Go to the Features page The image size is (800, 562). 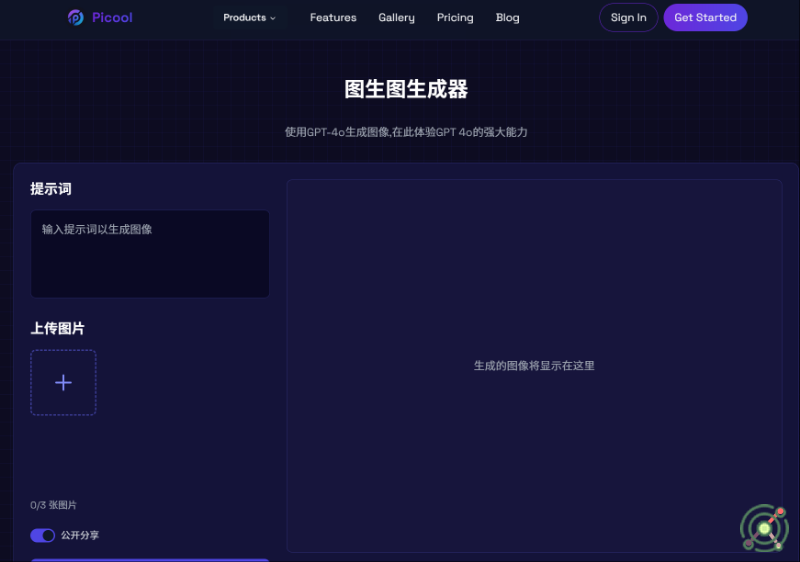tap(333, 18)
